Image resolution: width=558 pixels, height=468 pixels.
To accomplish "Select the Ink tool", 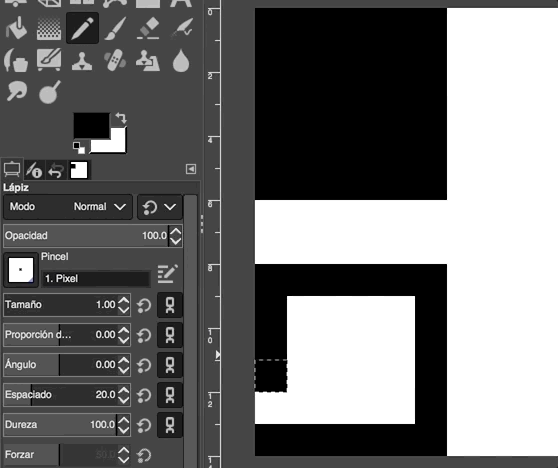I will (16, 61).
